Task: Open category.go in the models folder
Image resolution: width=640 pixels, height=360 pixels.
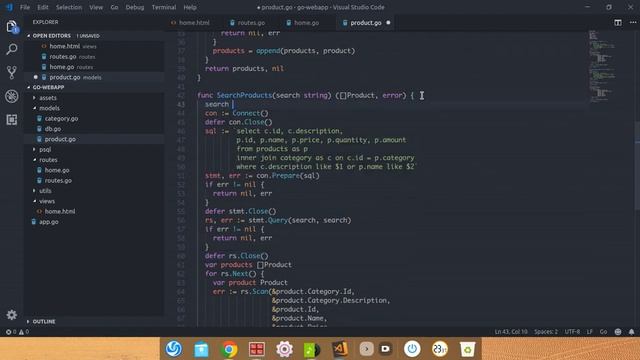Action: pos(61,119)
